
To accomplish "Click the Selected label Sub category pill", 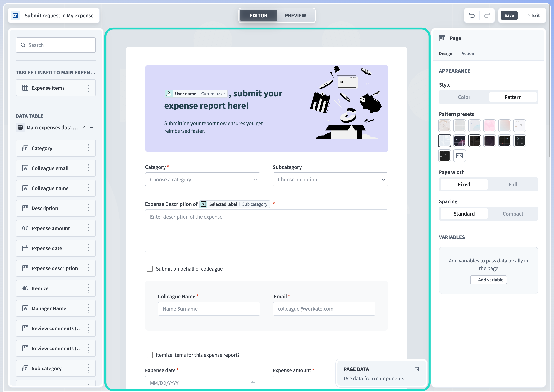I will (235, 204).
